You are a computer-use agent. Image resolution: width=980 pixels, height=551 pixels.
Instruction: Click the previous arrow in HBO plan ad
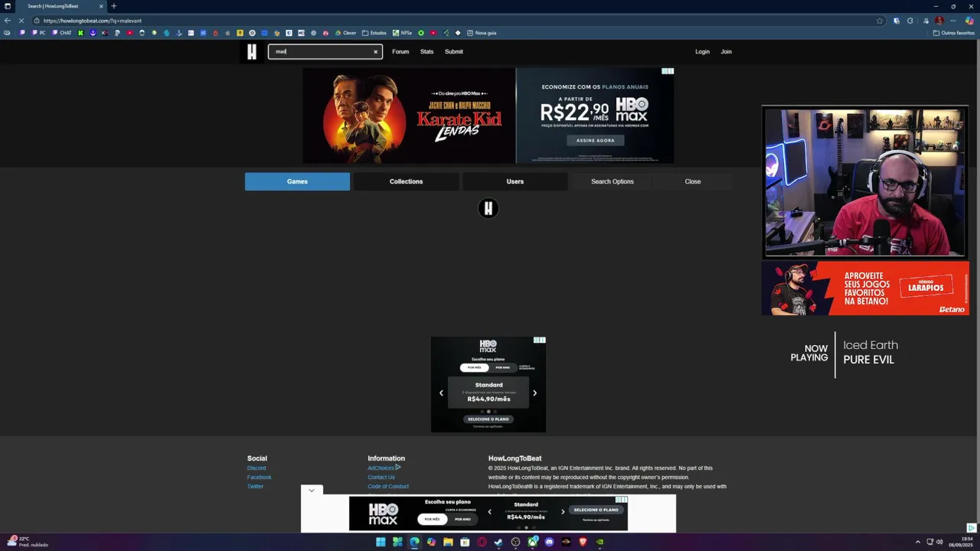(441, 393)
